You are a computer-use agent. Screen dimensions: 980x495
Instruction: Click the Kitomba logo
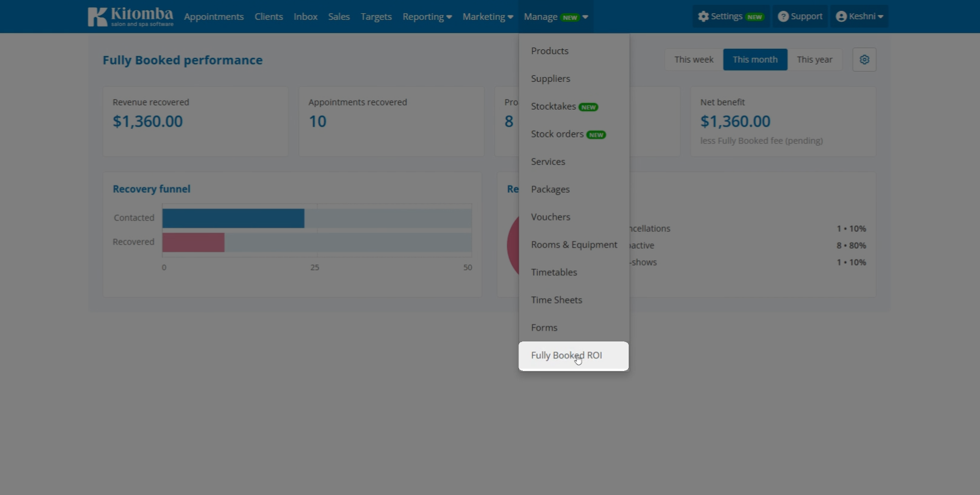click(131, 16)
